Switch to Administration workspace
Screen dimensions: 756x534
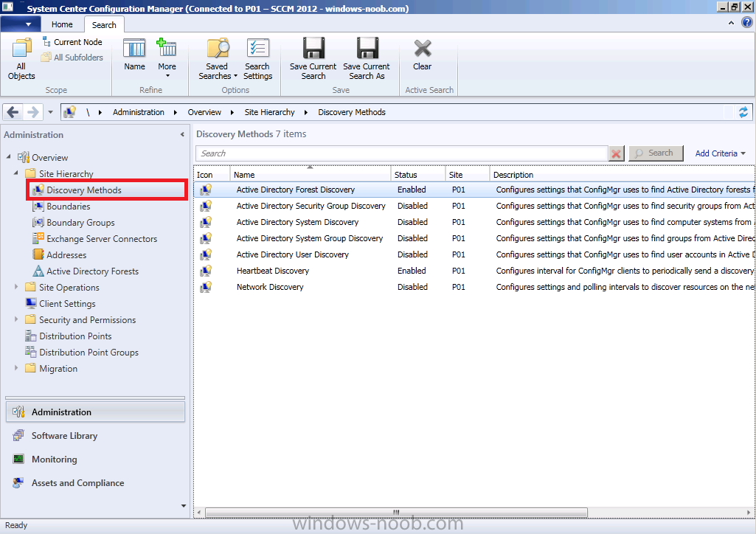(x=95, y=412)
